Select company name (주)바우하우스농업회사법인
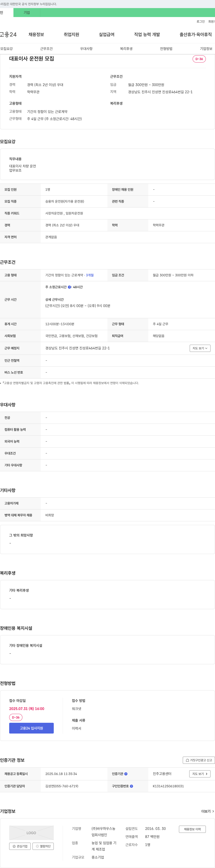 tap(103, 832)
